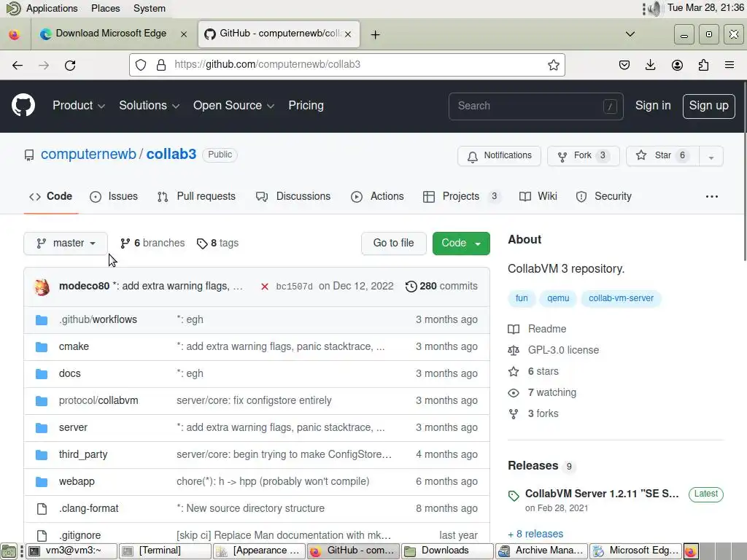747x560 pixels.
Task: Click the show desktop icon in the bottom panel
Action: [8, 551]
